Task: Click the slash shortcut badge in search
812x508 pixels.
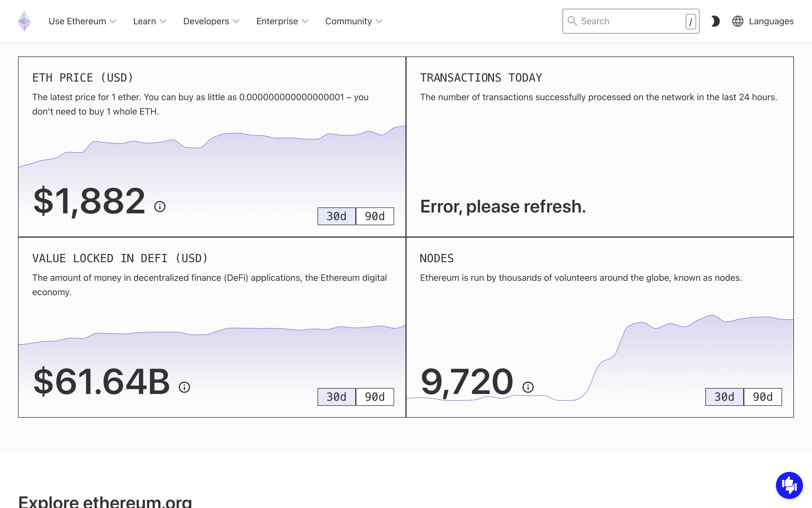Action: click(x=690, y=21)
